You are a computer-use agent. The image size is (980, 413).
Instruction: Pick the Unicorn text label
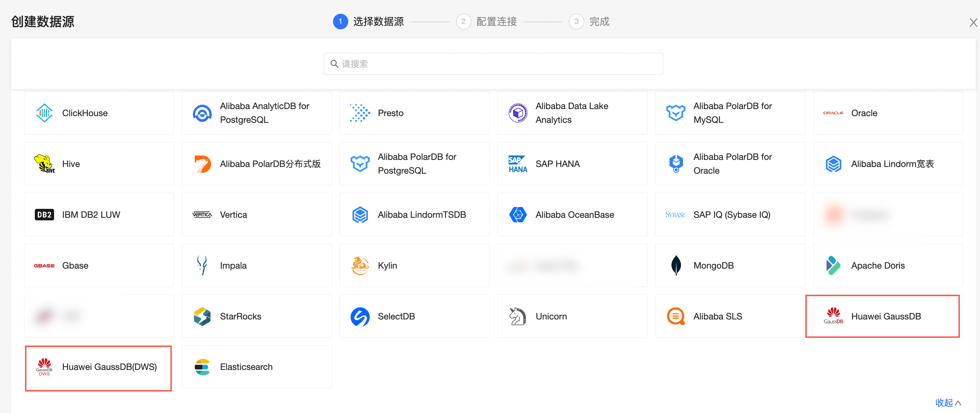click(551, 316)
